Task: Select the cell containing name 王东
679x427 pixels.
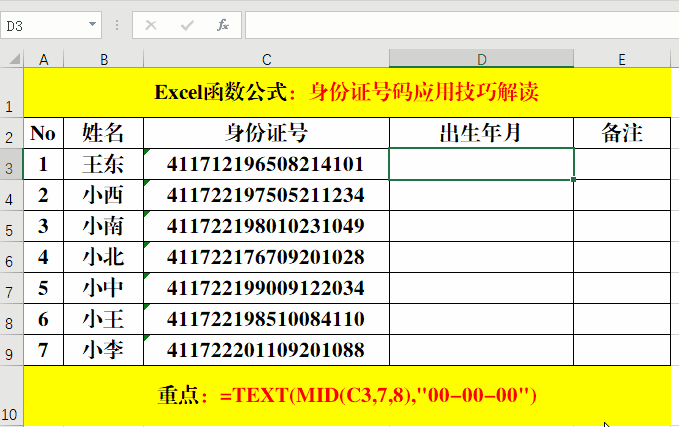Action: tap(103, 164)
